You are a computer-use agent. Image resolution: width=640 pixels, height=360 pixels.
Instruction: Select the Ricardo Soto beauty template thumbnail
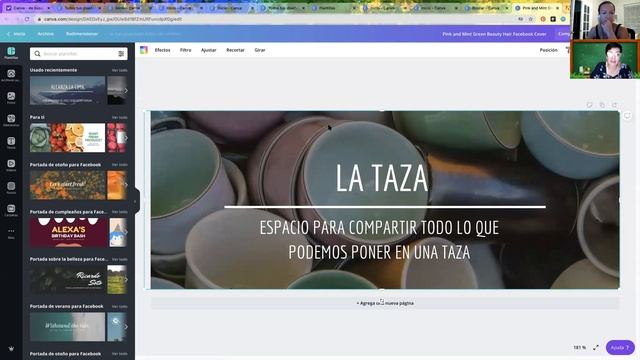pyautogui.click(x=67, y=280)
